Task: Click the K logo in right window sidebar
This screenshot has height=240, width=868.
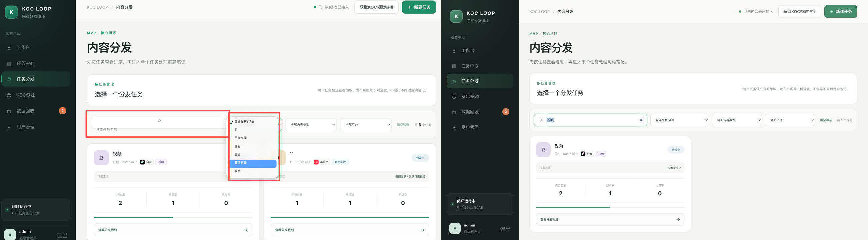Action: click(456, 16)
